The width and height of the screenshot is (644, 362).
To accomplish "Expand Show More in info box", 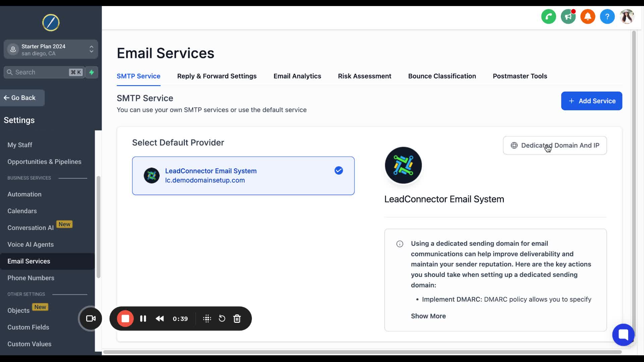I will click(x=428, y=316).
